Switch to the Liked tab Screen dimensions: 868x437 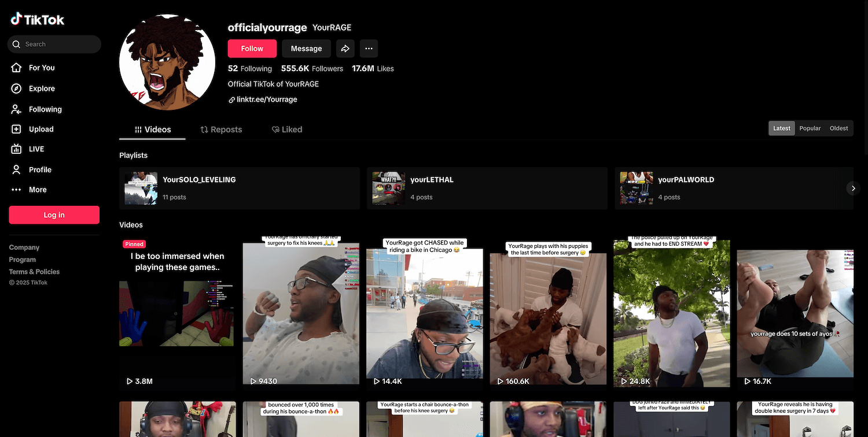[287, 129]
